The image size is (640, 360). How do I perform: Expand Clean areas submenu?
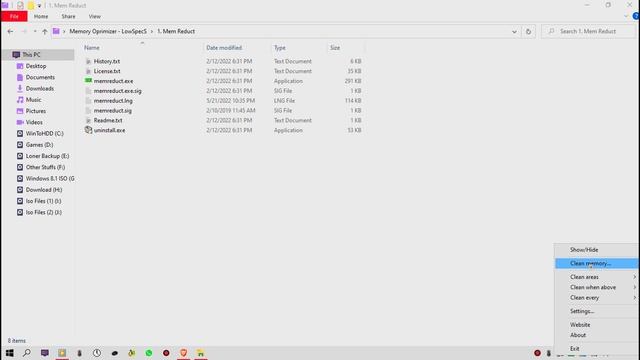click(x=596, y=277)
